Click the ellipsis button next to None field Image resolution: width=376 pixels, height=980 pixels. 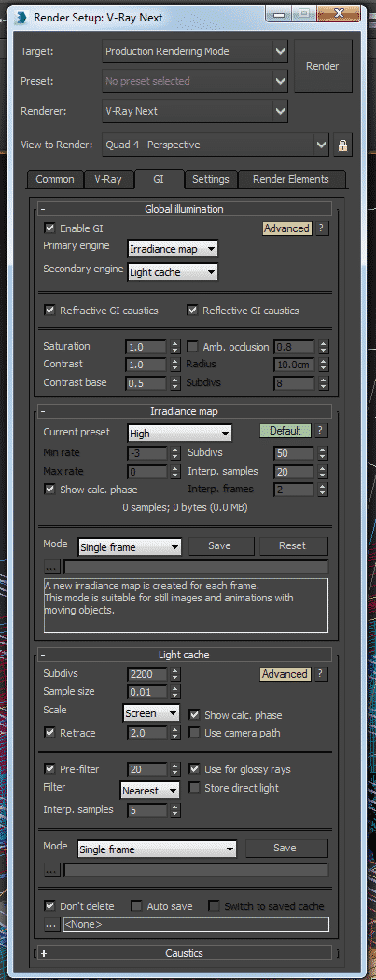(x=52, y=924)
